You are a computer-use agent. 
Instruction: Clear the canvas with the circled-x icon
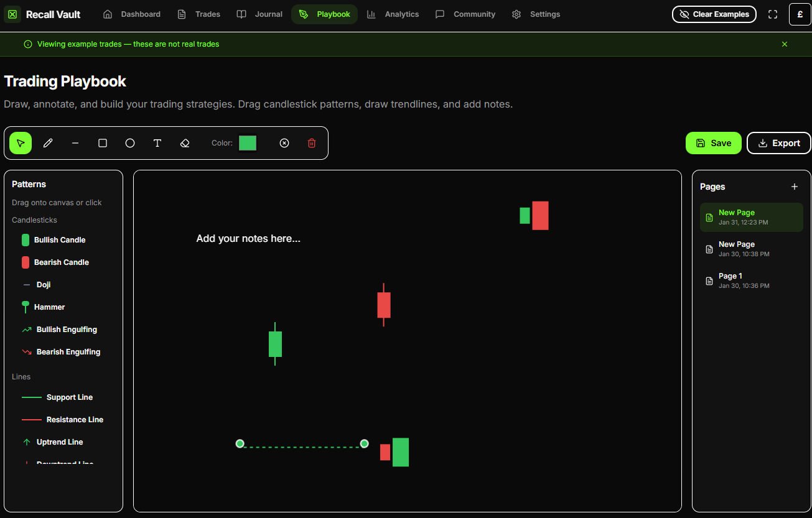(284, 142)
